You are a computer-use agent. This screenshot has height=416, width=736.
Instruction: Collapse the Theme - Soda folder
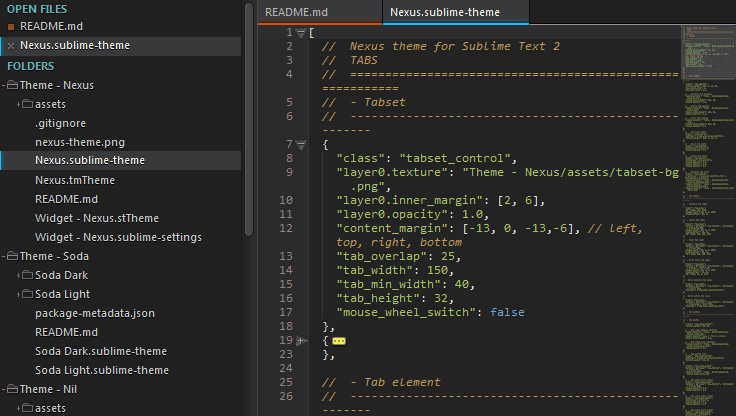pyautogui.click(x=4, y=256)
